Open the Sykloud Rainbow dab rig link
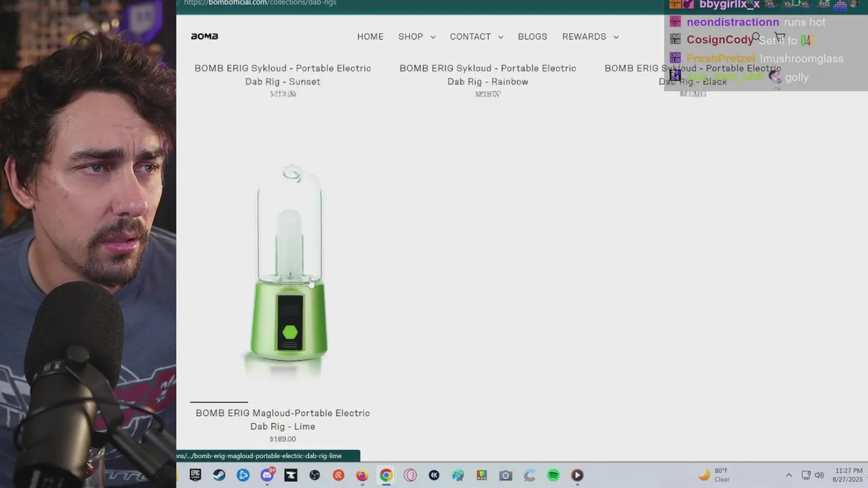This screenshot has width=868, height=488. (x=488, y=75)
